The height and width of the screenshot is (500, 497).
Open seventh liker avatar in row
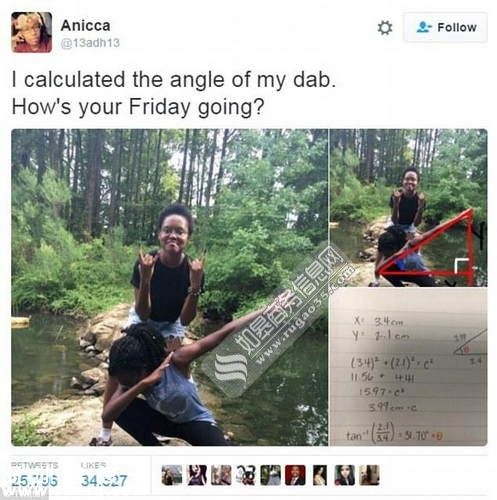320,475
